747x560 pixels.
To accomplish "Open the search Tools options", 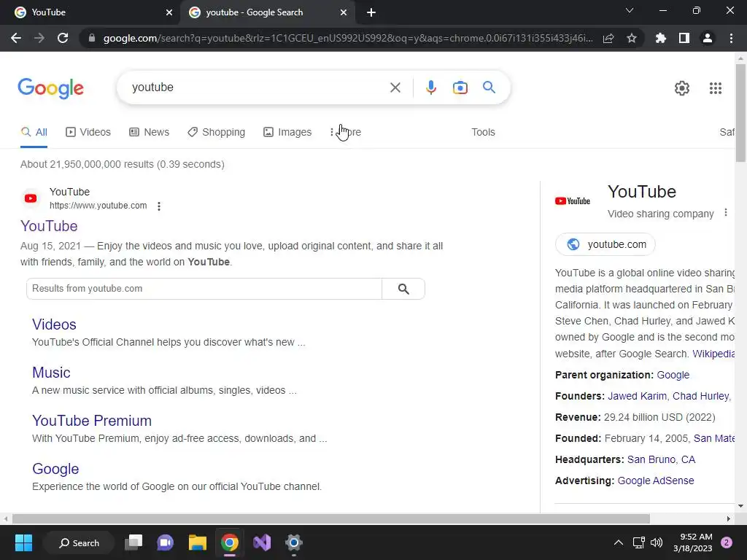I will [x=483, y=132].
